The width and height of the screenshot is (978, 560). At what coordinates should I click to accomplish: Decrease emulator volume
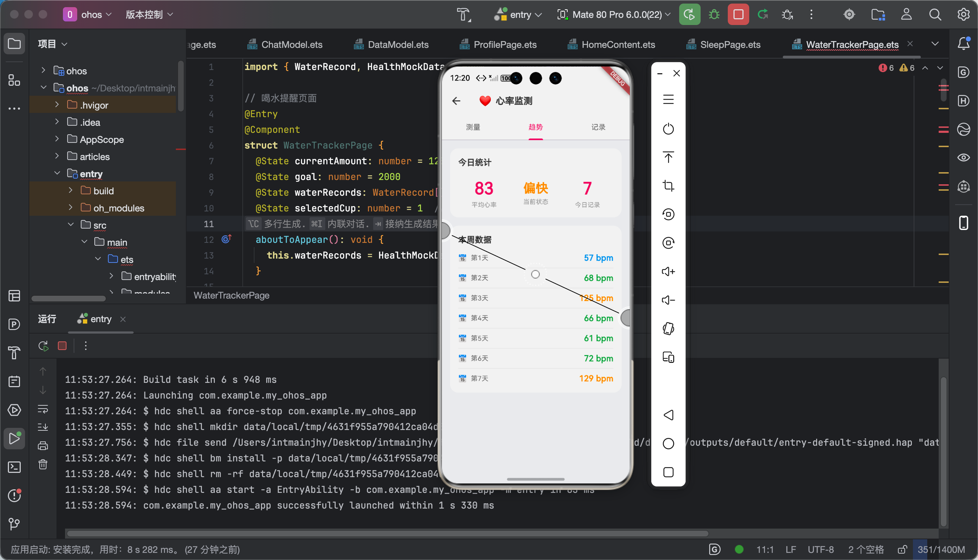coord(668,300)
